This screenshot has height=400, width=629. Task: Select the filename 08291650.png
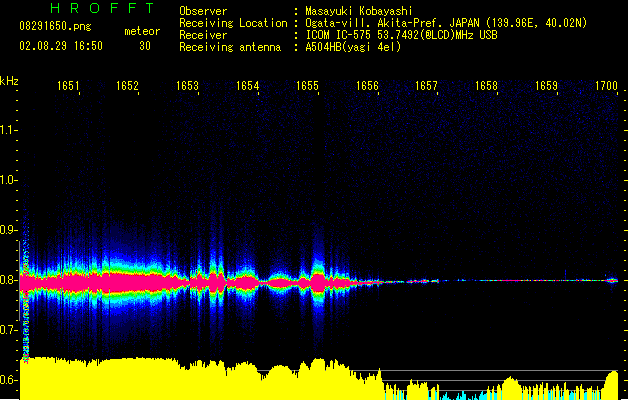[55, 26]
